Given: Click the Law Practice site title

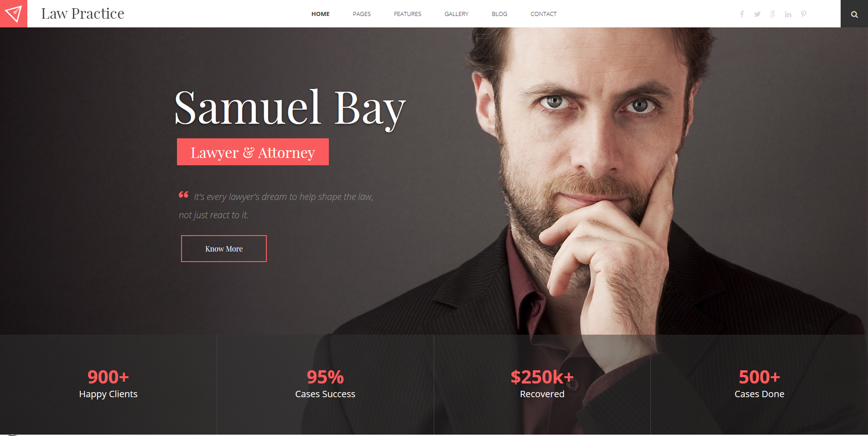Looking at the screenshot, I should click(83, 14).
